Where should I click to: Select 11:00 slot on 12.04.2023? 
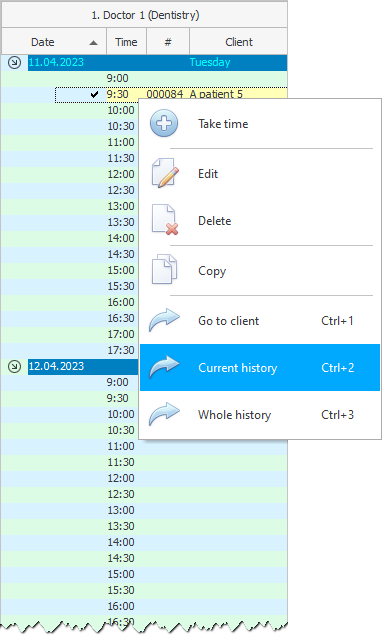[121, 446]
